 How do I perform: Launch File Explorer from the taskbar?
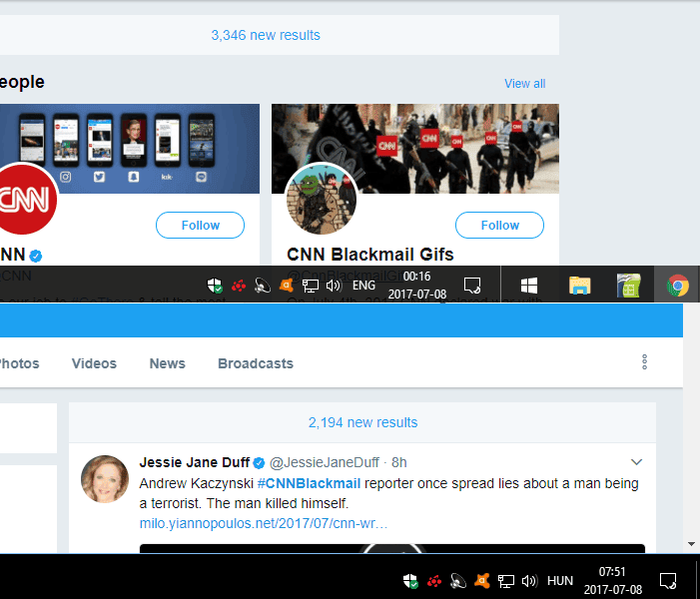[580, 286]
